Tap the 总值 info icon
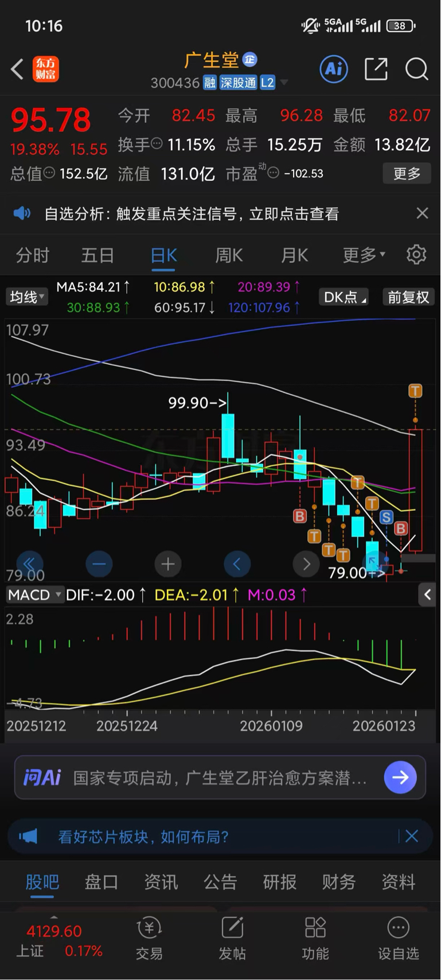441x980 pixels. (49, 172)
